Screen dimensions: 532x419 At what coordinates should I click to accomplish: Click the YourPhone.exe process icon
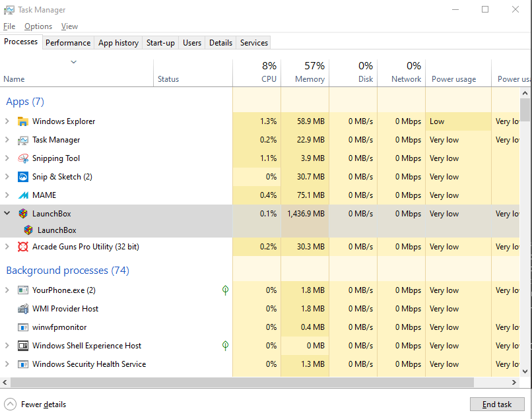coord(22,290)
